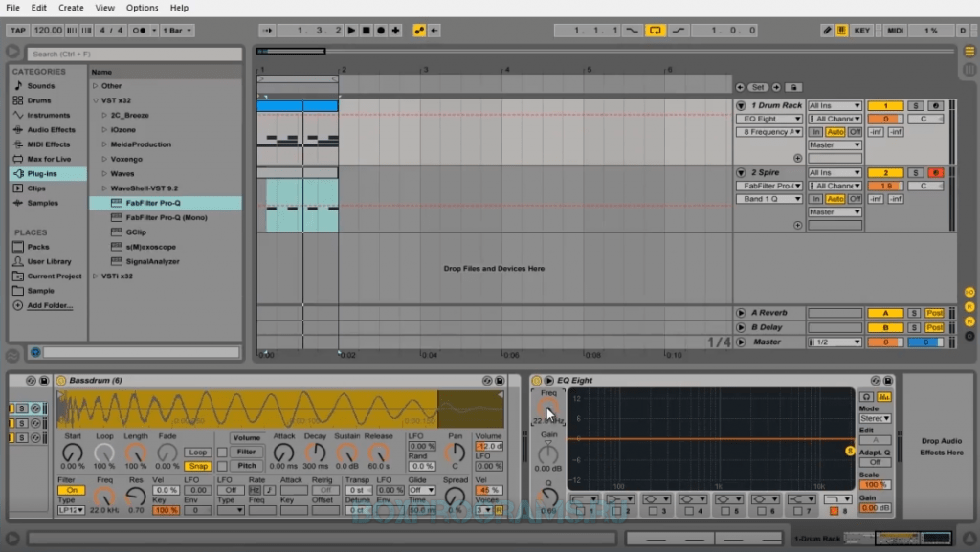
Task: Expand the VSTi x32 folder
Action: tap(96, 276)
